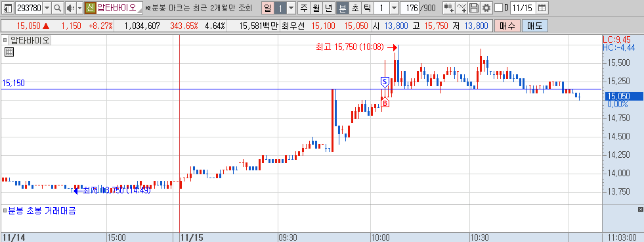The image size is (644, 242).
Task: Click the 압타바이오 stock name box
Action: pyautogui.click(x=119, y=8)
